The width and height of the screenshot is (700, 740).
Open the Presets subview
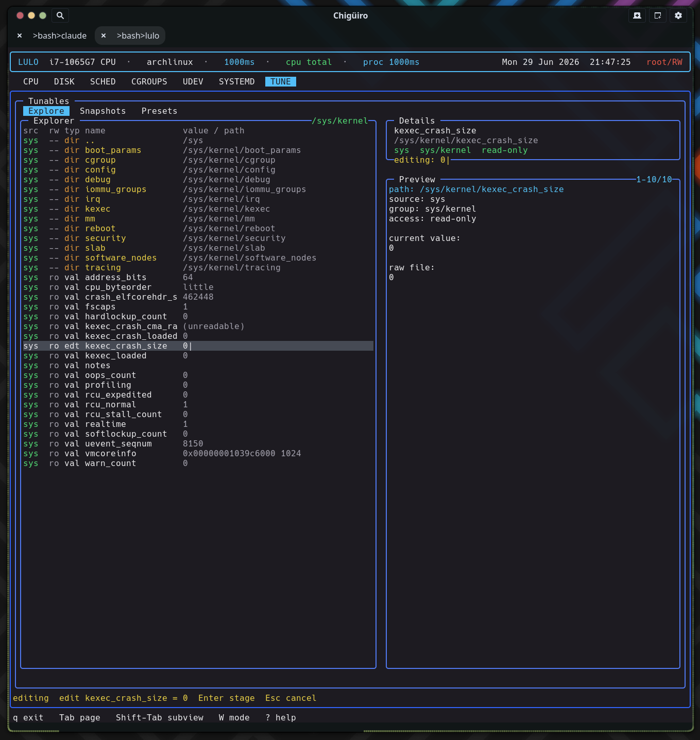[160, 111]
